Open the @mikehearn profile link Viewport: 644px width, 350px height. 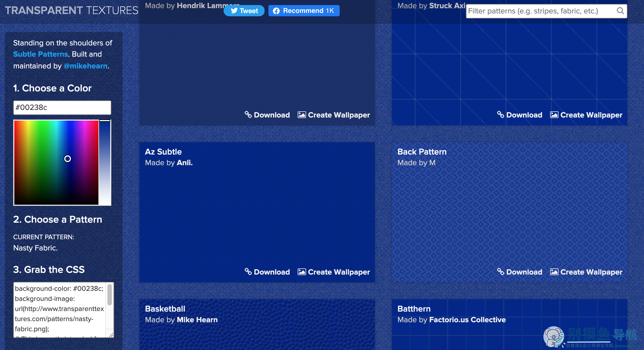pos(86,66)
